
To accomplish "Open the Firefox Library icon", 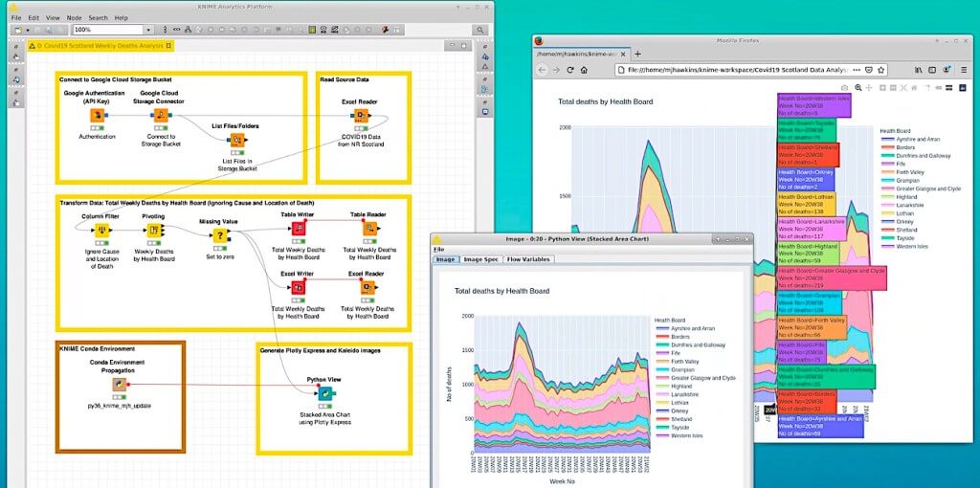I will click(x=918, y=70).
